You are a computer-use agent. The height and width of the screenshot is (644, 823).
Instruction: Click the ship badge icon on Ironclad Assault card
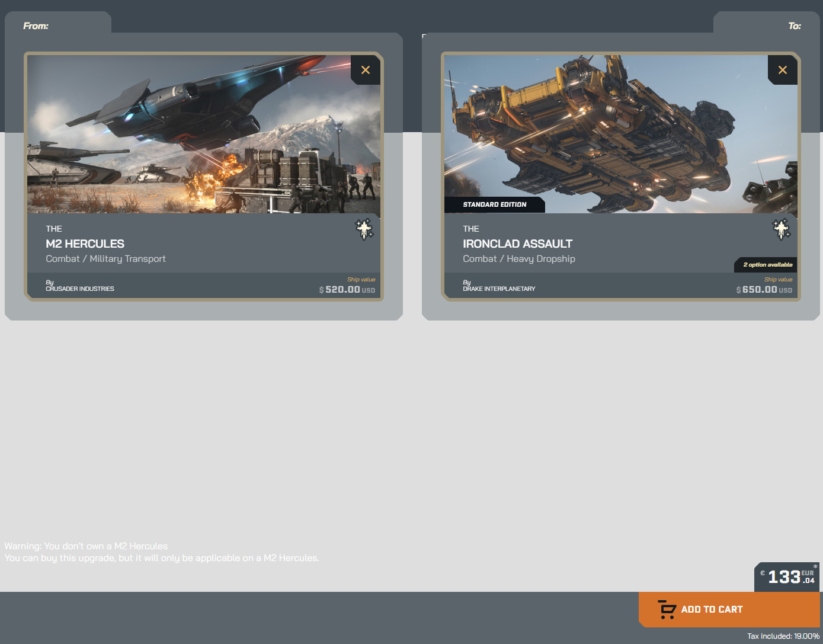781,229
